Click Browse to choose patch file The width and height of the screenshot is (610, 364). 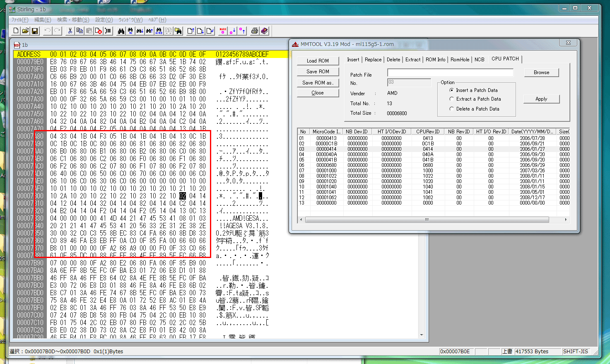point(541,72)
